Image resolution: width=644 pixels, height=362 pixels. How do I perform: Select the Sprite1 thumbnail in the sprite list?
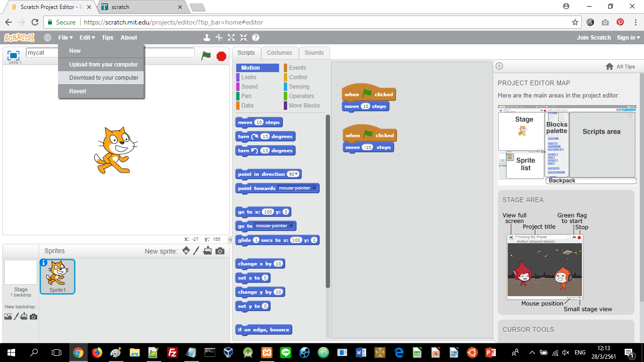(x=58, y=277)
